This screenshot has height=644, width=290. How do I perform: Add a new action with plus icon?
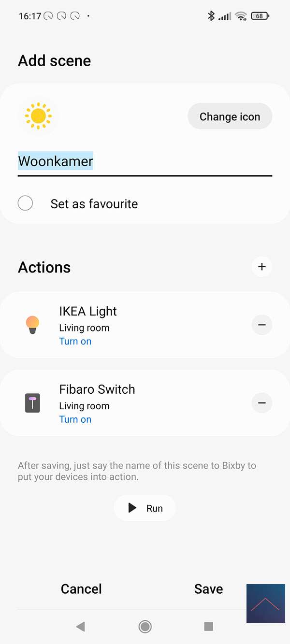[262, 267]
